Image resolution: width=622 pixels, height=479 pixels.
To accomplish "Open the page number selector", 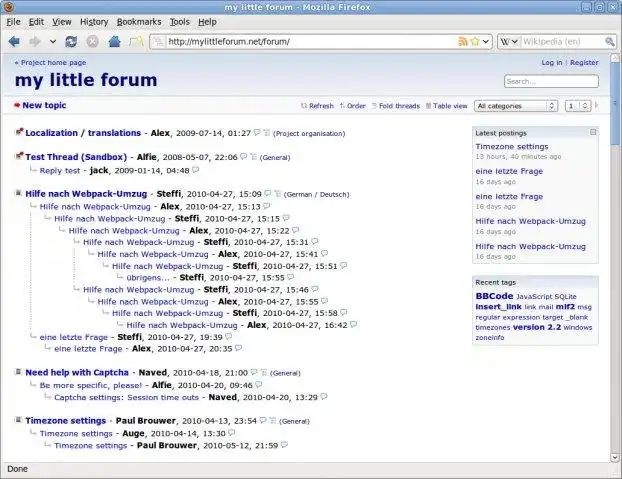I will click(578, 106).
